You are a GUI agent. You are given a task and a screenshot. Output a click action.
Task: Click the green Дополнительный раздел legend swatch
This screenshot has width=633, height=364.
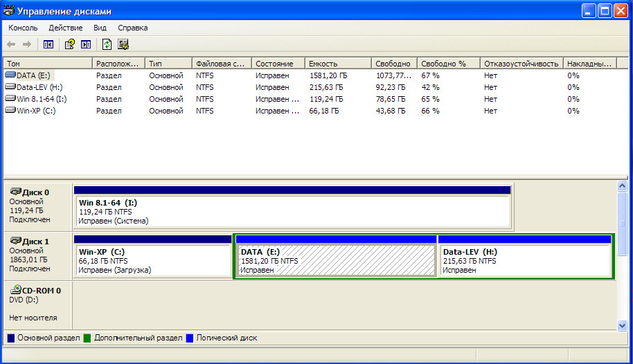87,338
